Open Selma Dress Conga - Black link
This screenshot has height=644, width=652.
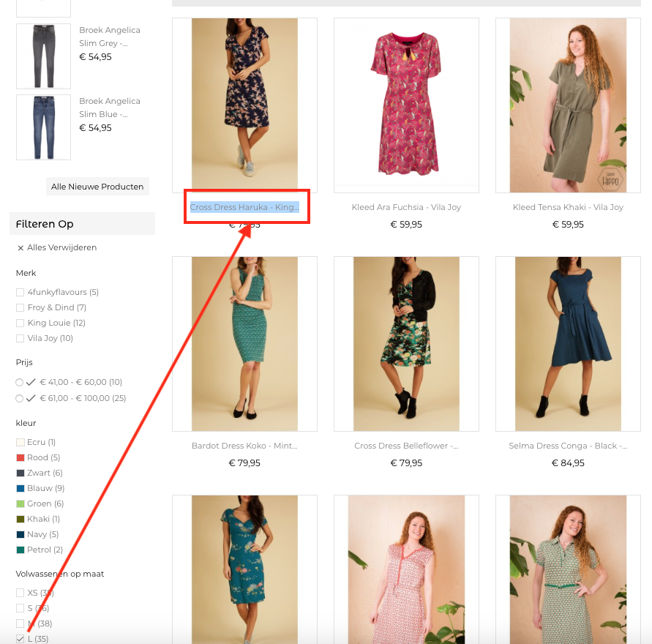pyautogui.click(x=568, y=446)
